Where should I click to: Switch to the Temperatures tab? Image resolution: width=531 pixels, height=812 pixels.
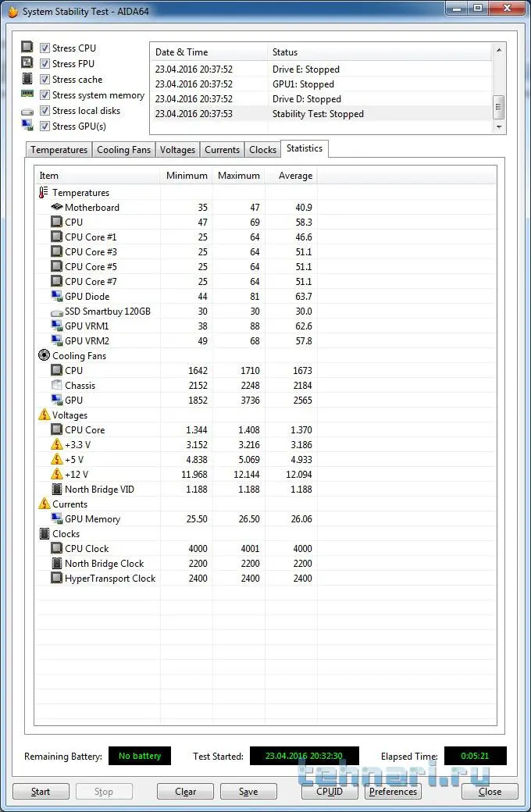click(x=59, y=150)
